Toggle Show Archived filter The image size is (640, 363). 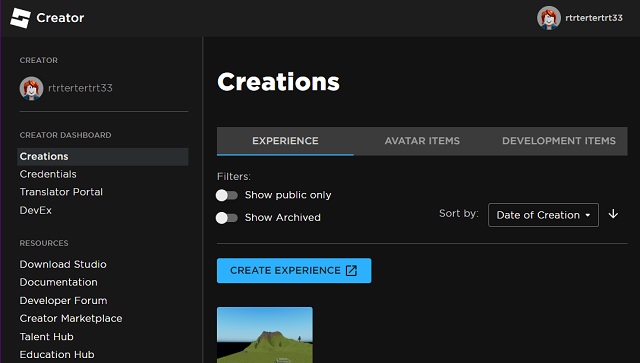click(x=227, y=218)
